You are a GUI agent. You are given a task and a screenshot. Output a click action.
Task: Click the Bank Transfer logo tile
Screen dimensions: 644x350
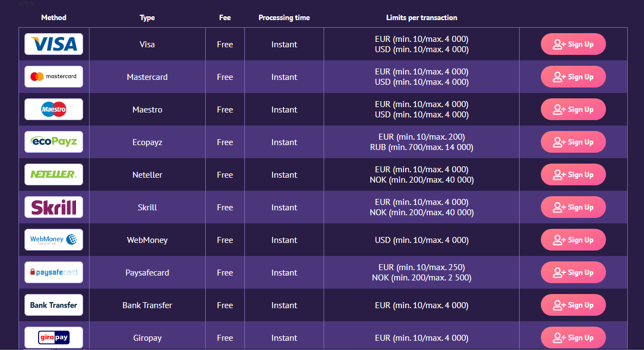(x=53, y=305)
